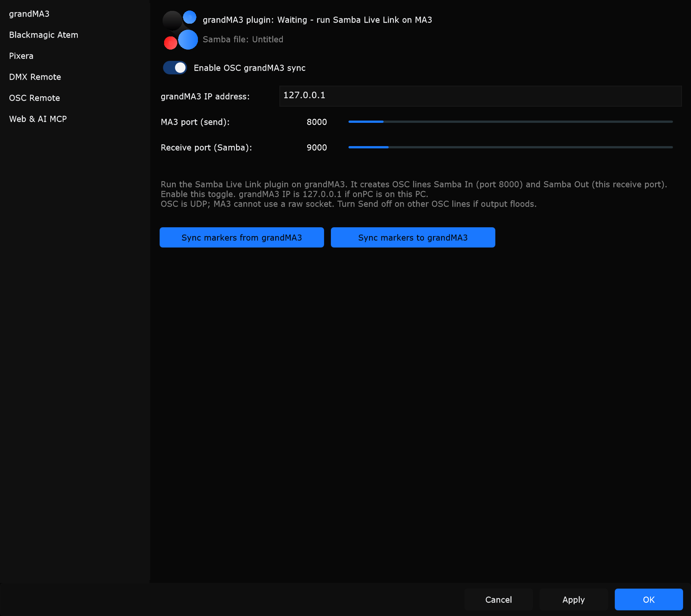
Task: Switch to OSC Remote settings
Action: 35,98
